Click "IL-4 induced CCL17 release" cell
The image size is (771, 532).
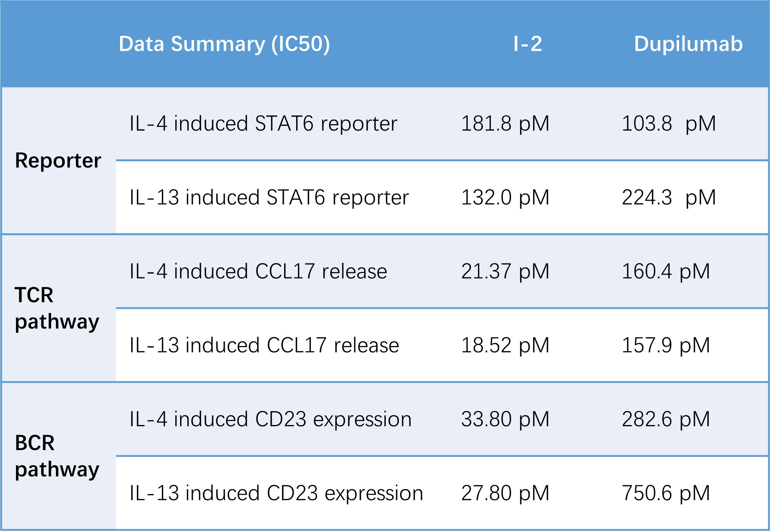pos(258,271)
